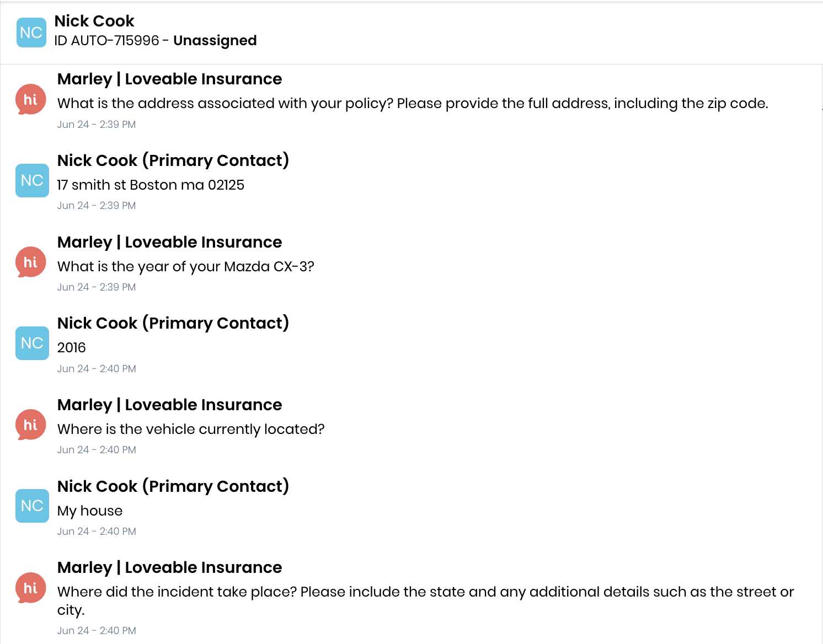Click hi avatar beside incident location question
This screenshot has height=644, width=823.
point(30,588)
